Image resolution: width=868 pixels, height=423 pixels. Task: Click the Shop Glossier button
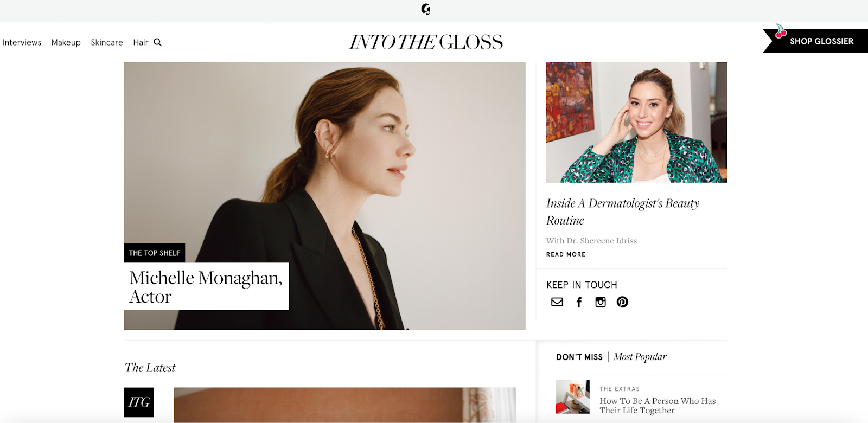tap(815, 41)
